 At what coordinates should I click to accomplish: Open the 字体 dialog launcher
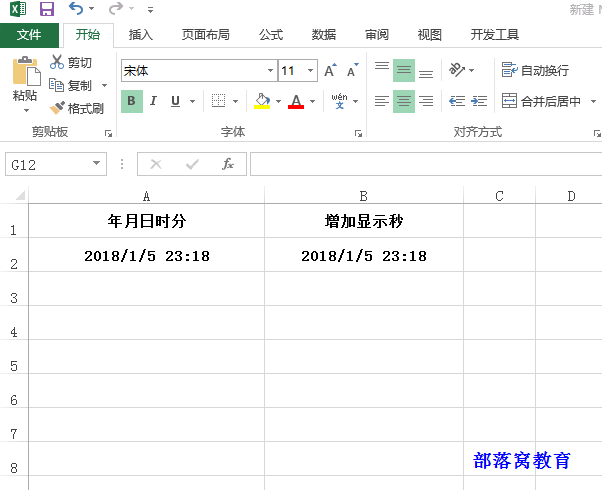tap(358, 133)
